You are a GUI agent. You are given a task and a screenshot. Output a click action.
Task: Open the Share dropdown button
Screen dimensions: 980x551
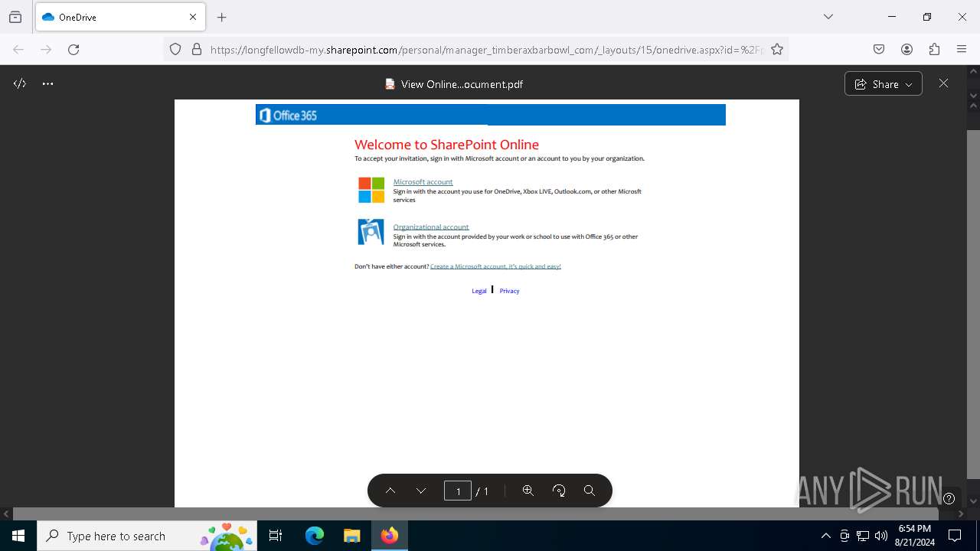884,84
